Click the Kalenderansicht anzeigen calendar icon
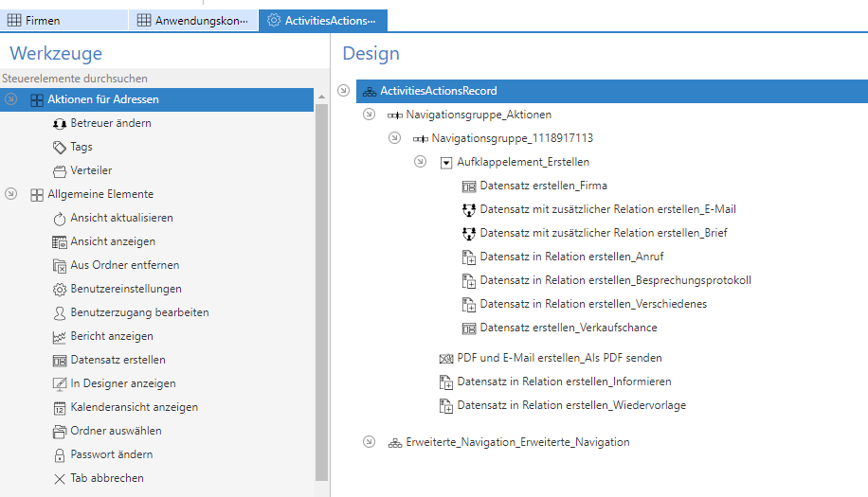Viewport: 868px width, 497px height. click(x=59, y=407)
